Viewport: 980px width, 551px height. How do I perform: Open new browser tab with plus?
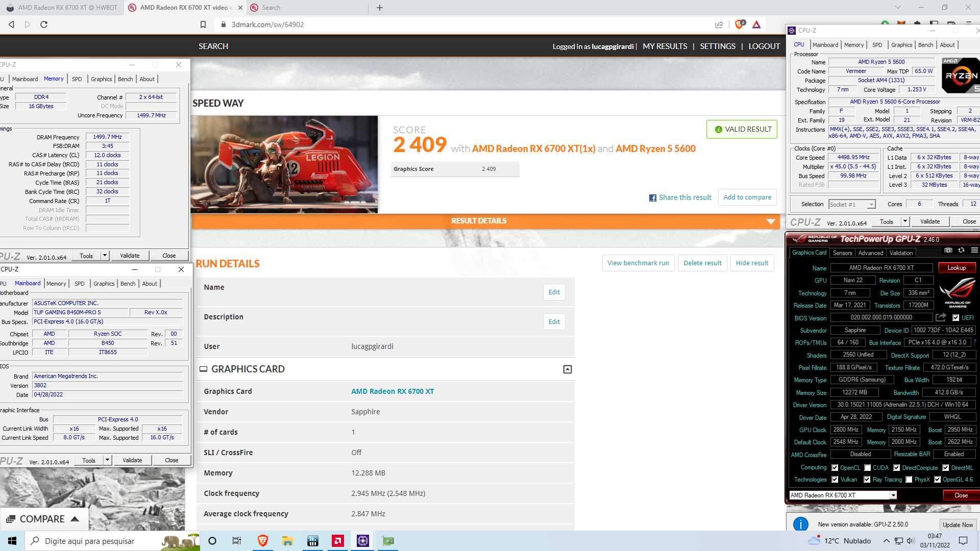tap(380, 8)
